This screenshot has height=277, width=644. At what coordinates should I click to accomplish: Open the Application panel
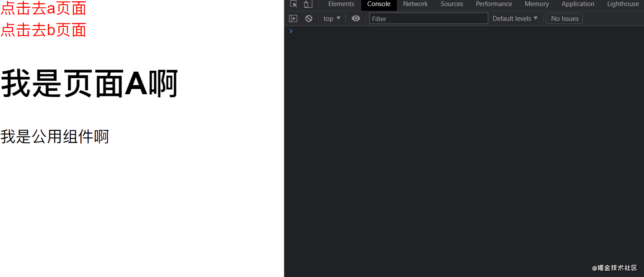(x=578, y=4)
